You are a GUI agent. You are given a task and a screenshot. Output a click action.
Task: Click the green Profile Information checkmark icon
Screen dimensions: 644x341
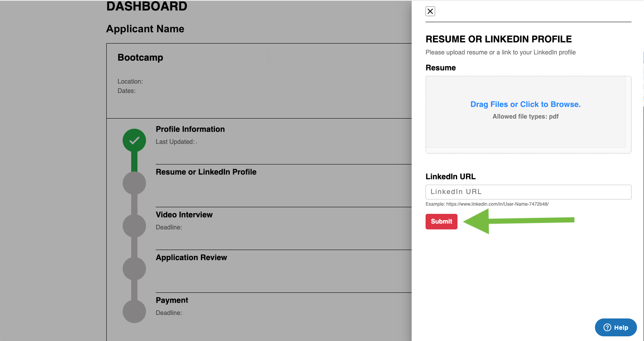134,140
